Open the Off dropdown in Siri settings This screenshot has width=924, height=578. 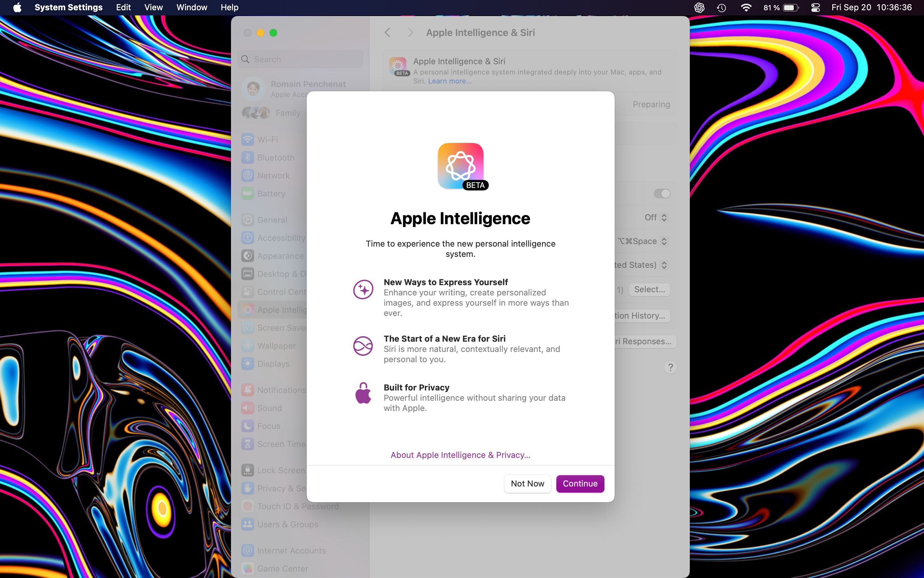click(656, 217)
